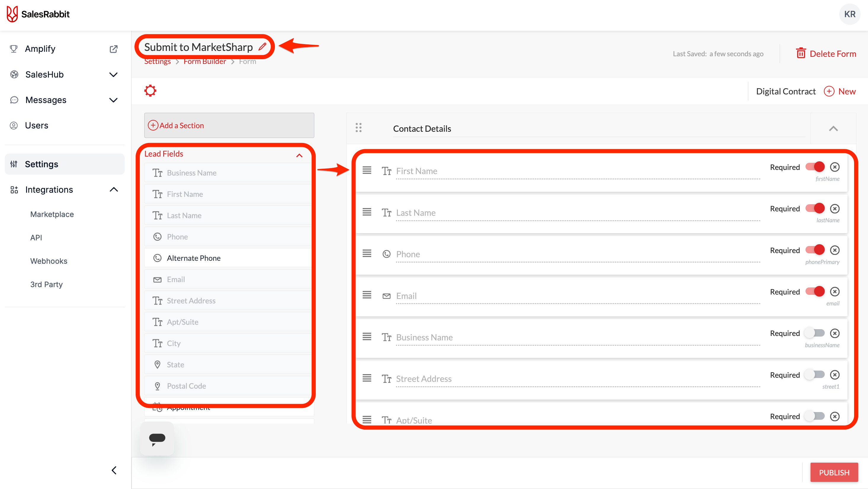Add new Digital Contract with plus icon
Viewport: 868px width, 489px height.
coord(829,91)
